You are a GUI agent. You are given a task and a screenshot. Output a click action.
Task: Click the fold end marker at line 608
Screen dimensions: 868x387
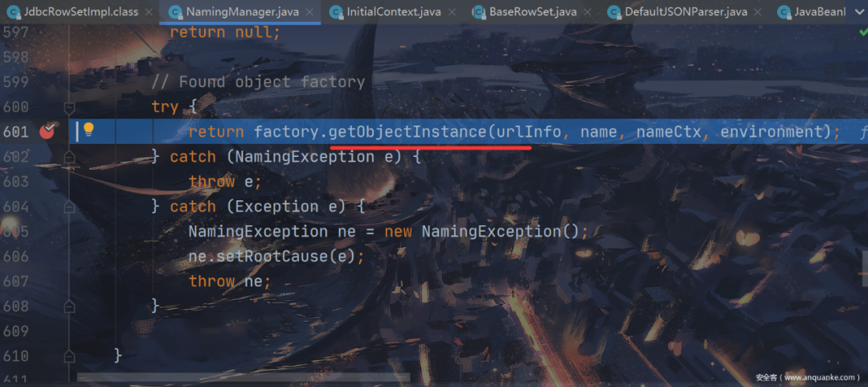pos(69,306)
